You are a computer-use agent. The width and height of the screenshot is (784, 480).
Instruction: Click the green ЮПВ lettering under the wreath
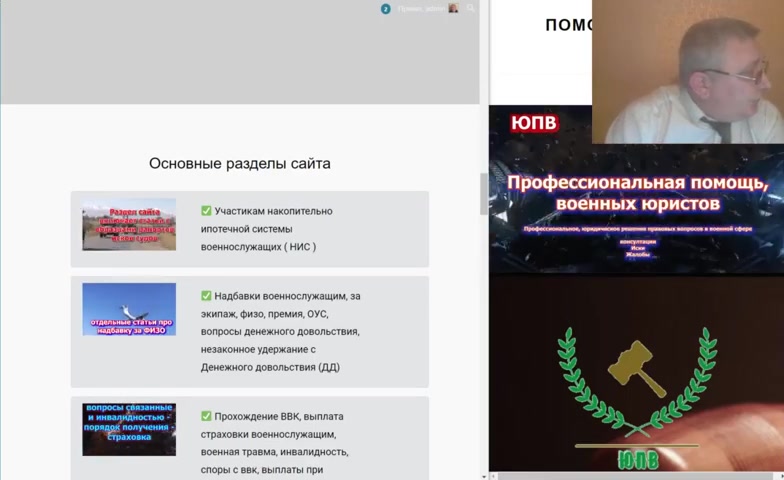point(638,460)
